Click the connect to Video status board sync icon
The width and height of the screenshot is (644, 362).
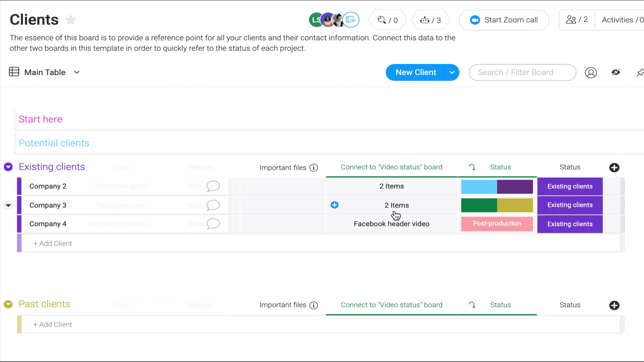tap(472, 167)
